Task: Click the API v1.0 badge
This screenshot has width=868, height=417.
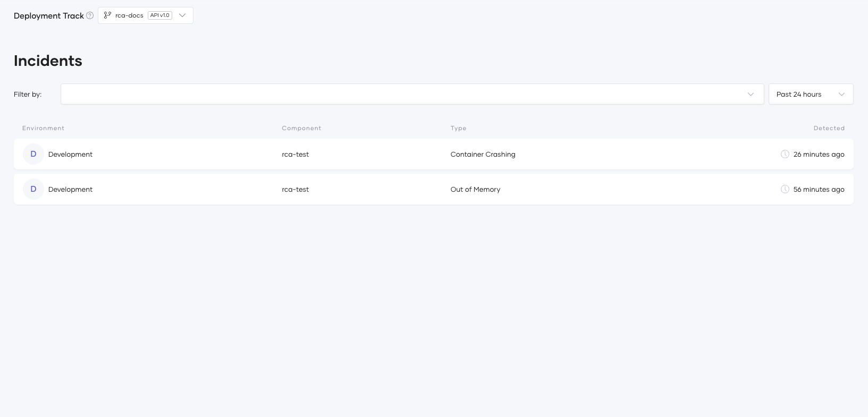Action: 160,15
